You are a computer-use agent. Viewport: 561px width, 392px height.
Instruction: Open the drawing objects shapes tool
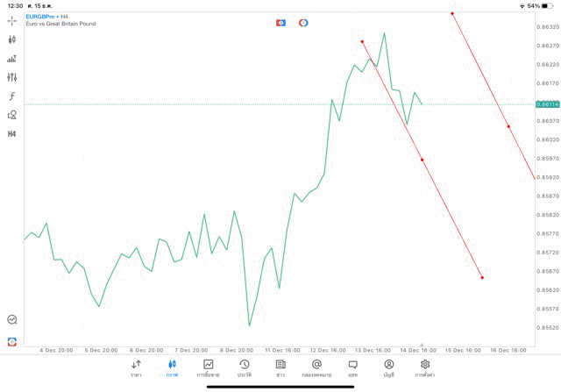tap(12, 115)
